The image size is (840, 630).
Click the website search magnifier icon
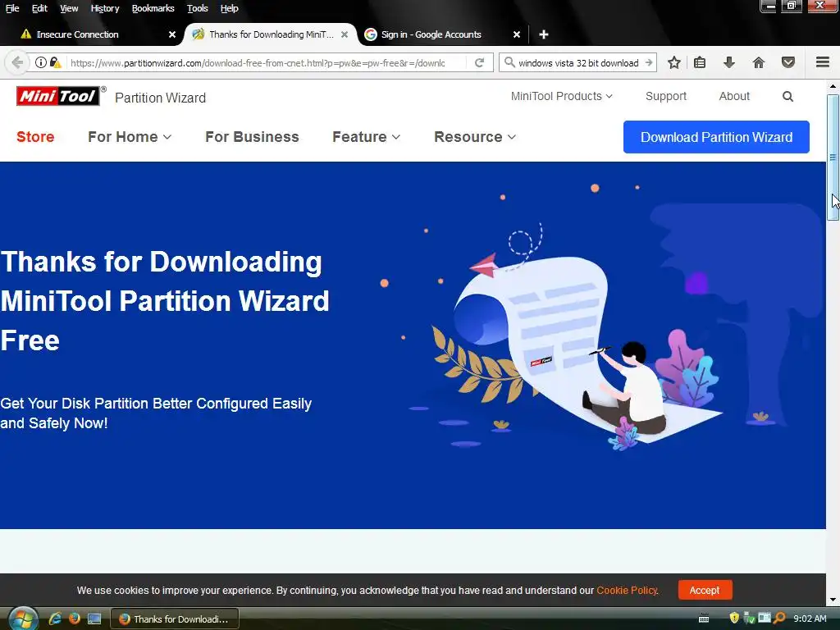[x=787, y=97]
